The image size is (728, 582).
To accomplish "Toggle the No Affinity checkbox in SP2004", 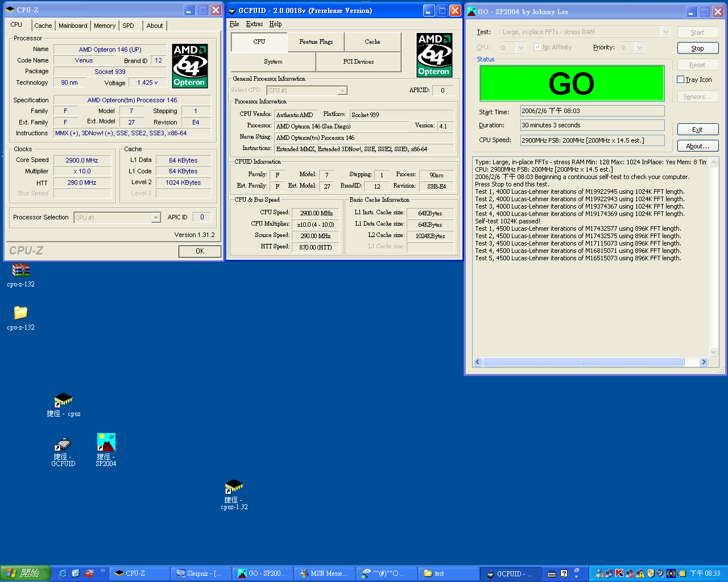I will (x=537, y=47).
